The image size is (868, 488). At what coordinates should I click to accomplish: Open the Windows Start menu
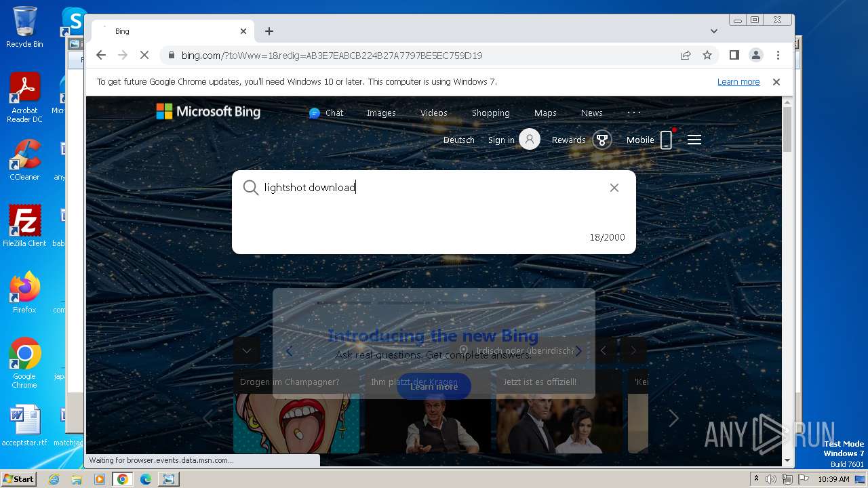pos(19,479)
